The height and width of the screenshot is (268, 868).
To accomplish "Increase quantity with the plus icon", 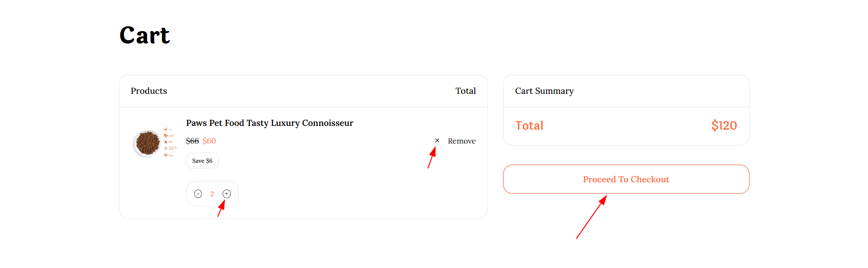I will [x=227, y=194].
